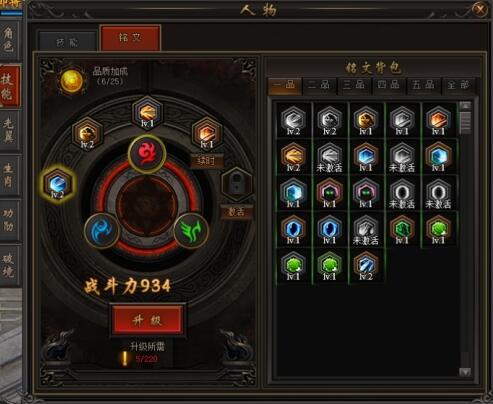Click the bag scrollbar down arrow
The image size is (493, 404).
click(x=465, y=372)
